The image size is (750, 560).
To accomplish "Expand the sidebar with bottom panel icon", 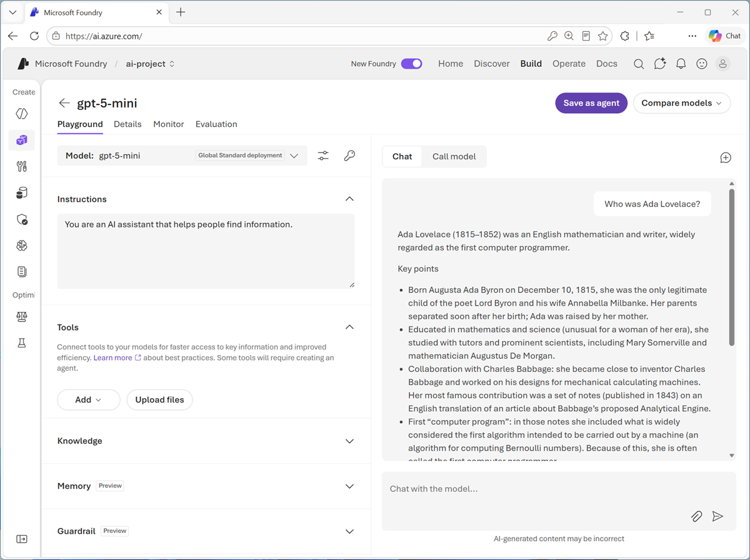I will point(22,539).
